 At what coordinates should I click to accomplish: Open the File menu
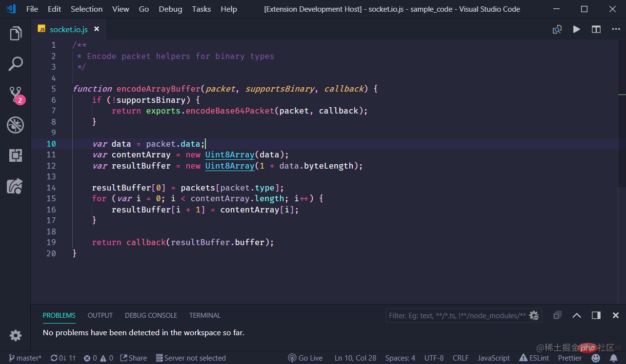32,9
